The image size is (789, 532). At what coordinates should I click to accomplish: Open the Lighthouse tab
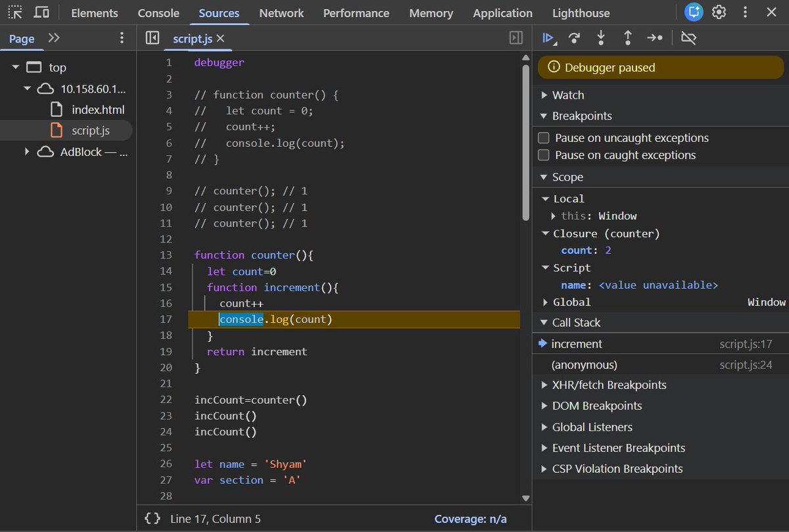point(581,12)
